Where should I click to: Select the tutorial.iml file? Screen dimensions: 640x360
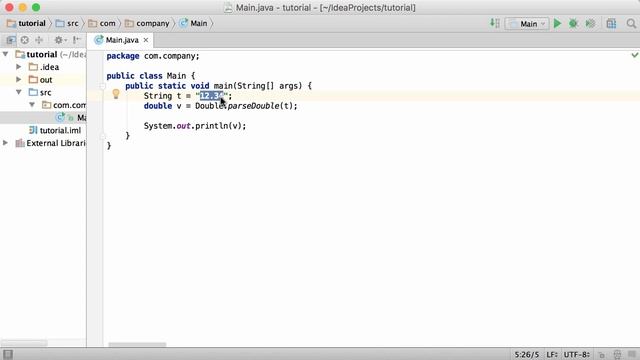[55, 130]
